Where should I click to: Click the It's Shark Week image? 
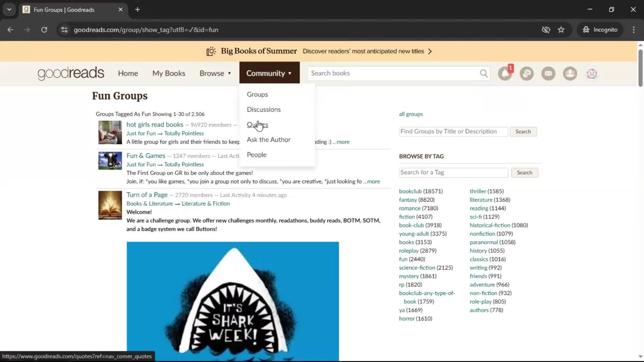(233, 301)
